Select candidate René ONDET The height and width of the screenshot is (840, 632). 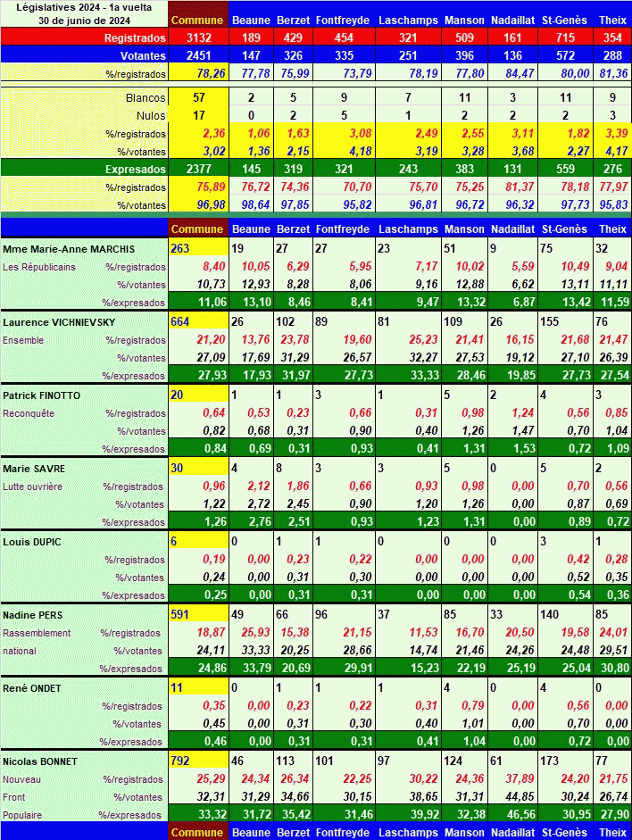[31, 688]
